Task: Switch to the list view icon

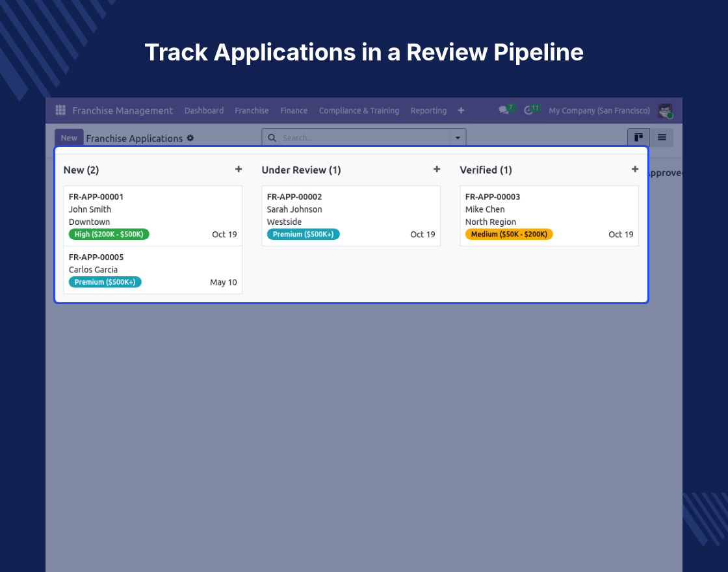Action: tap(662, 137)
